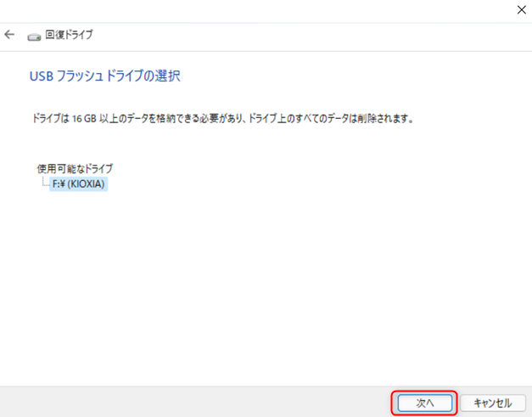Click the tree connector line before F:¥
Viewport: 532px width, 417px height.
[x=46, y=182]
